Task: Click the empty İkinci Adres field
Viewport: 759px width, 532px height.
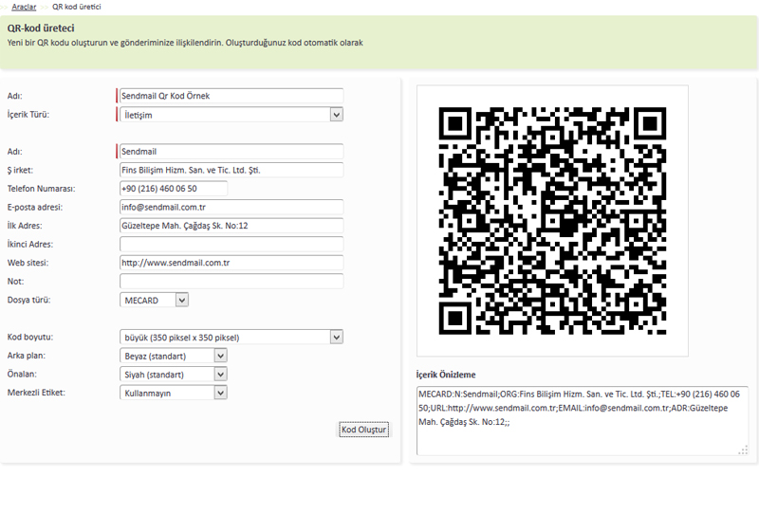Action: pos(231,244)
